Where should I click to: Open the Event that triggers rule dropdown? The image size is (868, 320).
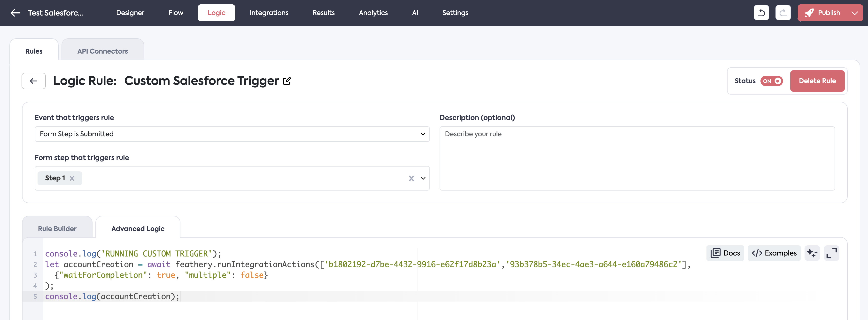point(232,134)
